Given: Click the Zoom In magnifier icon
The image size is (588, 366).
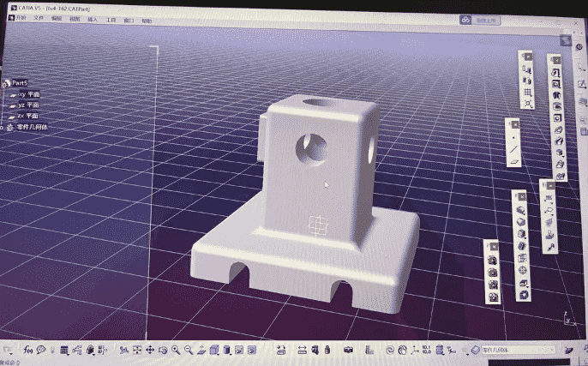Looking at the screenshot, I should 176,350.
